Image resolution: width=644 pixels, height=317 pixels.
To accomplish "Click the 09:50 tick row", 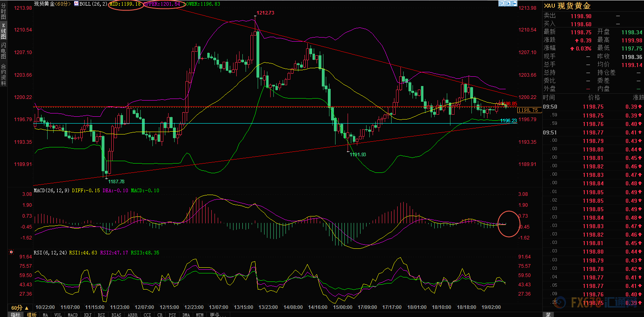I will tap(593, 107).
